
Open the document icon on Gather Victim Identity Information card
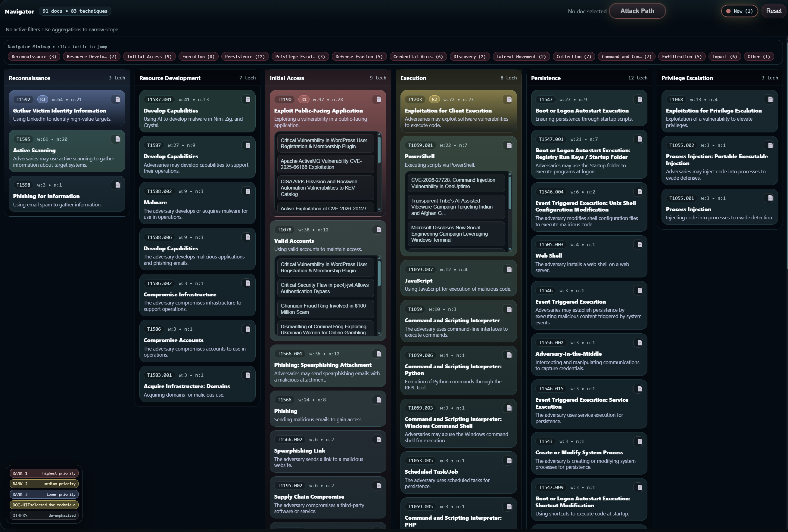point(117,99)
